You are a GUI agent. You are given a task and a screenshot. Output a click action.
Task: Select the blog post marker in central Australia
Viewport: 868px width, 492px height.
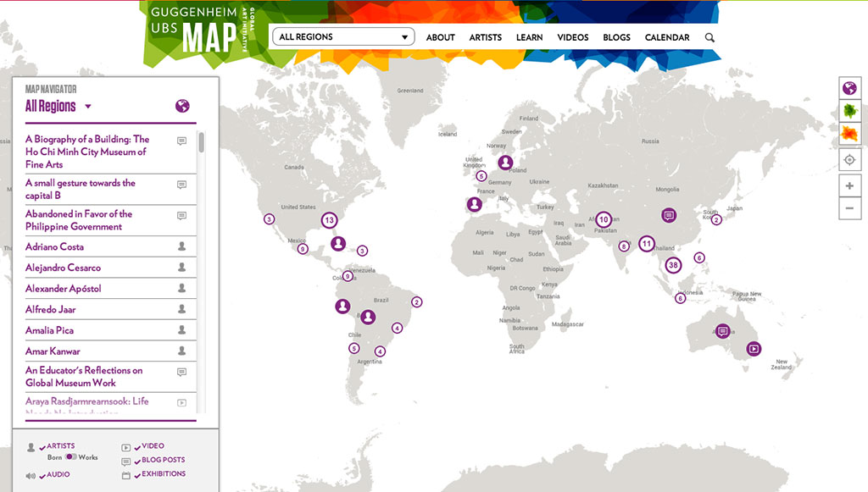click(x=722, y=331)
